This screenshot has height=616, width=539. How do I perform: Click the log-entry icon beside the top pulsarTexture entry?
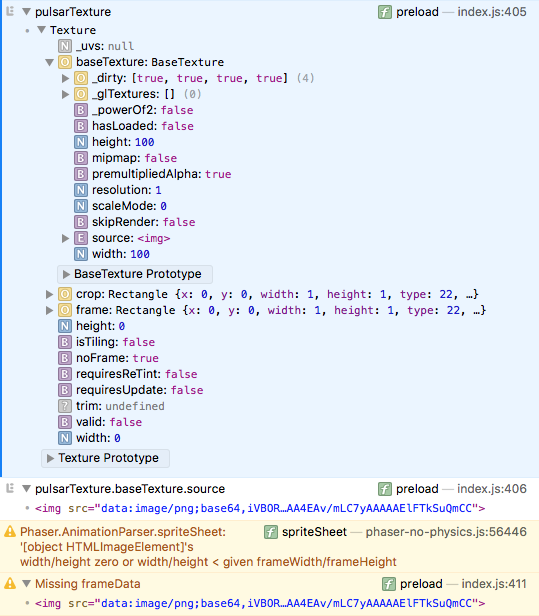point(10,11)
